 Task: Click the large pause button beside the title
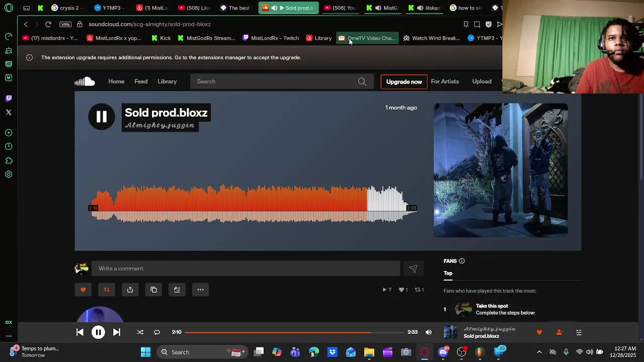102,117
